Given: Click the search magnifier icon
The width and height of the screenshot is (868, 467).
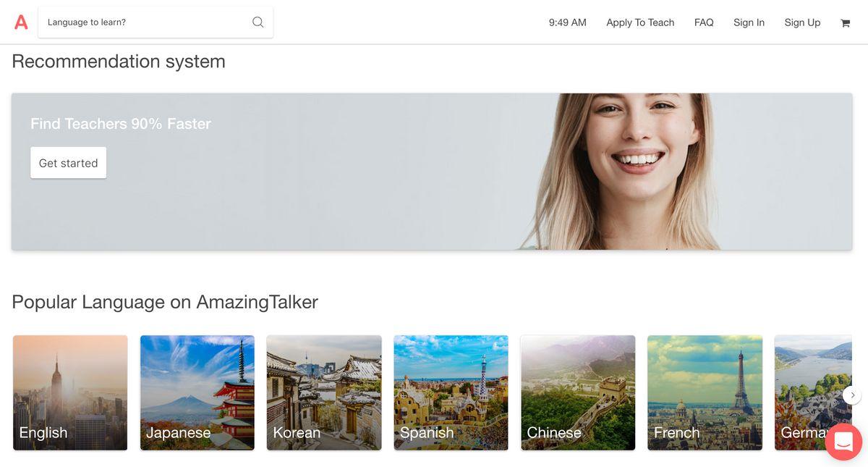Looking at the screenshot, I should coord(258,22).
